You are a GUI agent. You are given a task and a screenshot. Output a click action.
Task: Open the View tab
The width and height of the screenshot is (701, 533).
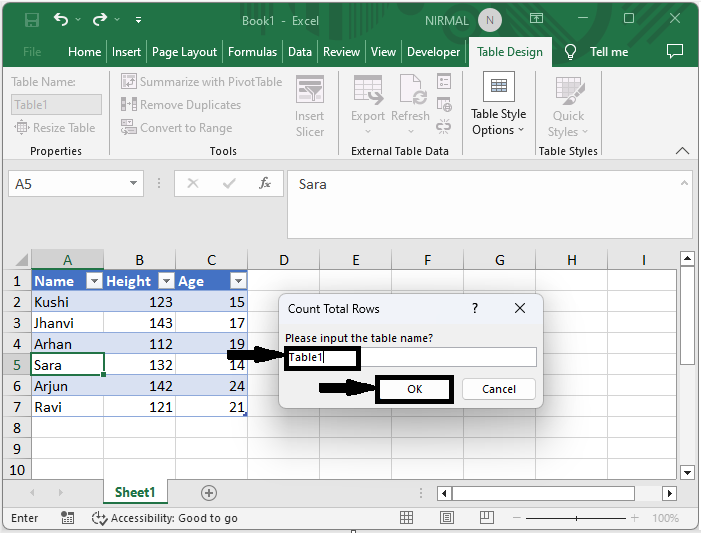click(383, 52)
